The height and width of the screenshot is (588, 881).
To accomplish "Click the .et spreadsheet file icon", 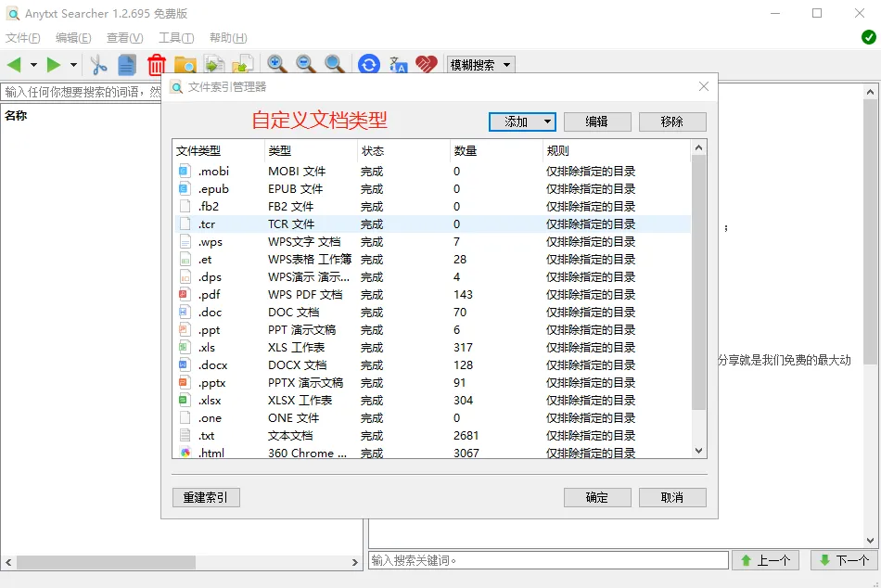I will (185, 259).
